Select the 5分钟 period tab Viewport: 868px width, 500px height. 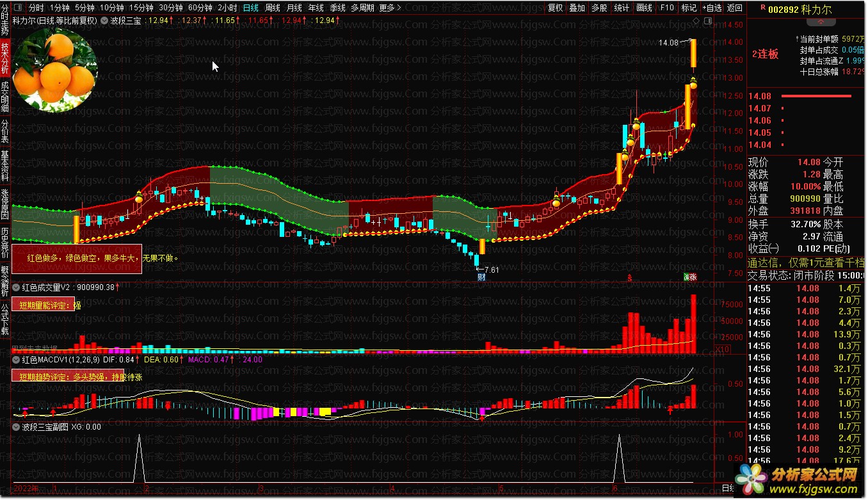click(x=84, y=8)
